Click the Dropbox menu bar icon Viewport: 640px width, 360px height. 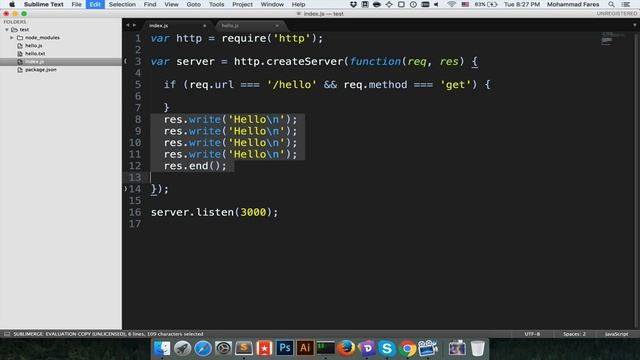point(353,4)
